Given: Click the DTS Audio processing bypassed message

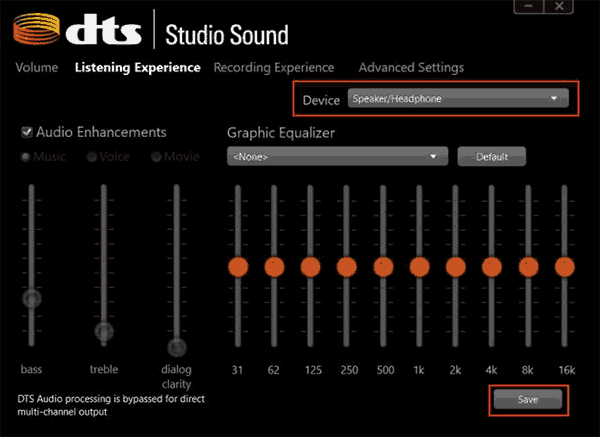Looking at the screenshot, I should pos(111,405).
